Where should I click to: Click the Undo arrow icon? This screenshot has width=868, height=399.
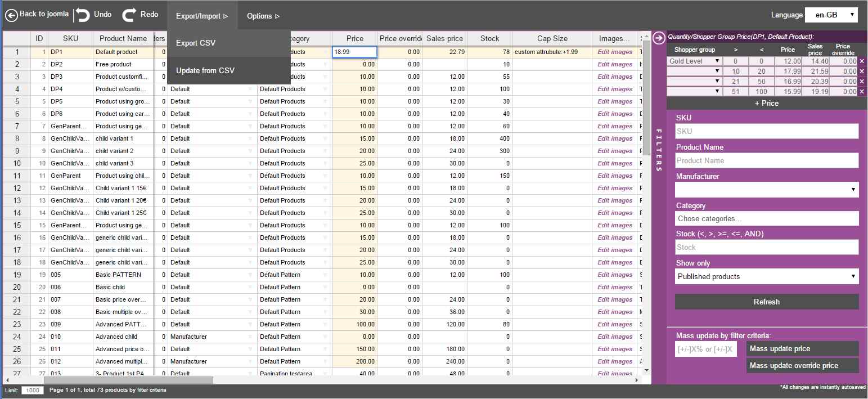click(83, 15)
